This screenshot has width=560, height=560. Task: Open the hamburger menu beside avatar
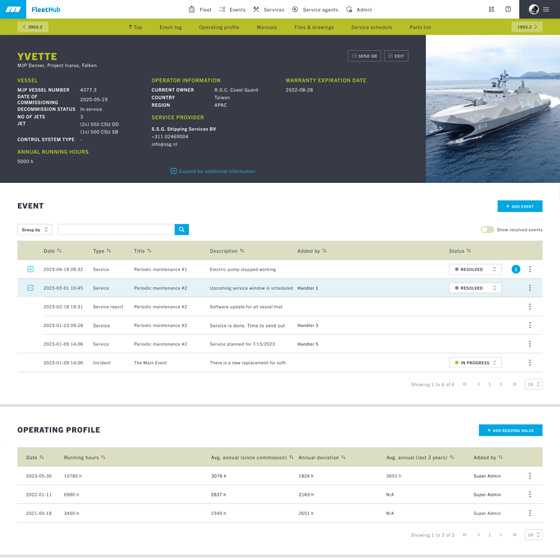tap(546, 10)
